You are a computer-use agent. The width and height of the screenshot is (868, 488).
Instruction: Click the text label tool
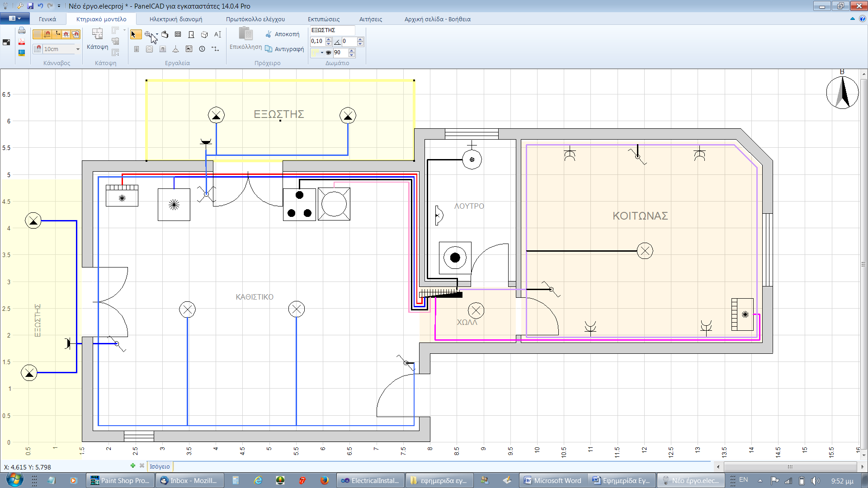(x=217, y=34)
